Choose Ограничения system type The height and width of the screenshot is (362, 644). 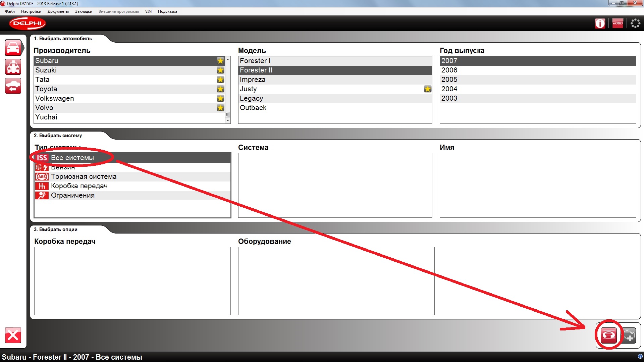(132, 195)
